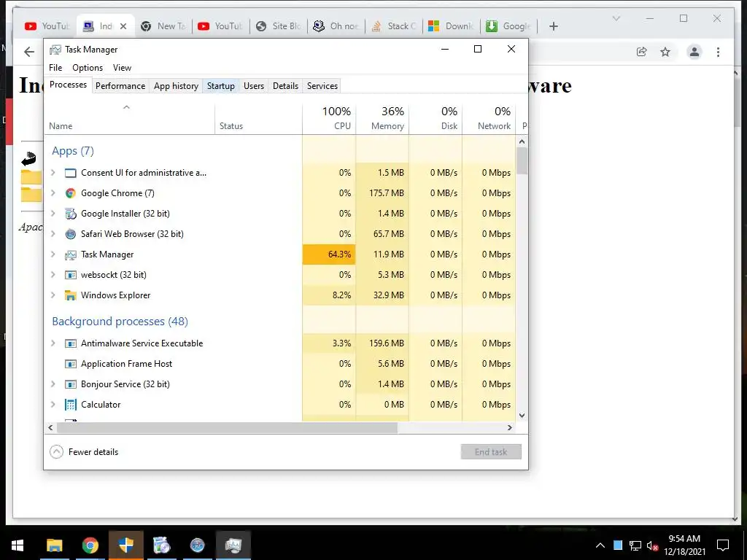This screenshot has height=560, width=747.
Task: Switch to the Performance tab
Action: coord(120,86)
